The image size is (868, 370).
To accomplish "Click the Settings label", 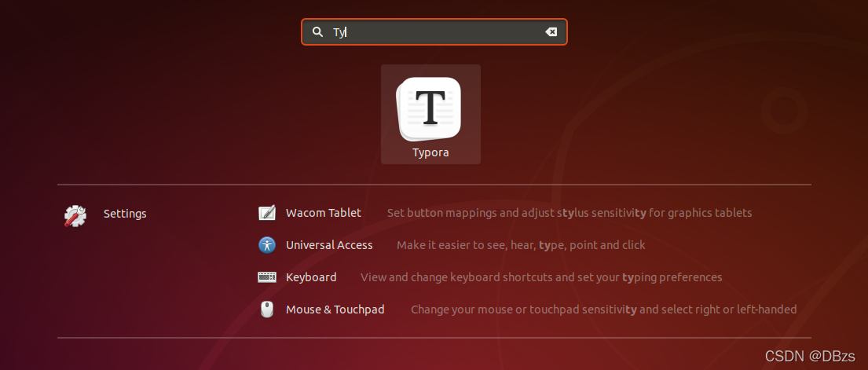I will (125, 214).
